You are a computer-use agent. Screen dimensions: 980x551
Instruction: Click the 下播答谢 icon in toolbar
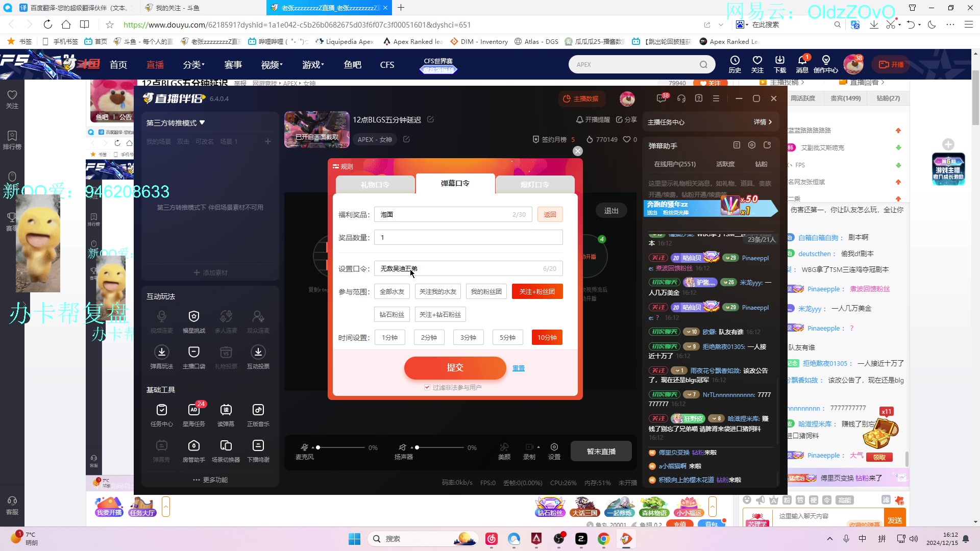point(258,445)
